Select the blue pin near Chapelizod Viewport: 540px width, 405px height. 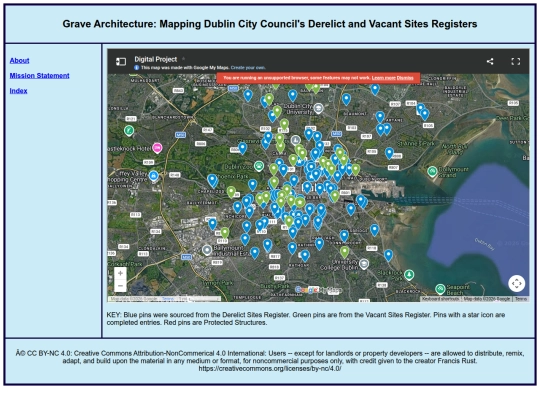(x=212, y=180)
